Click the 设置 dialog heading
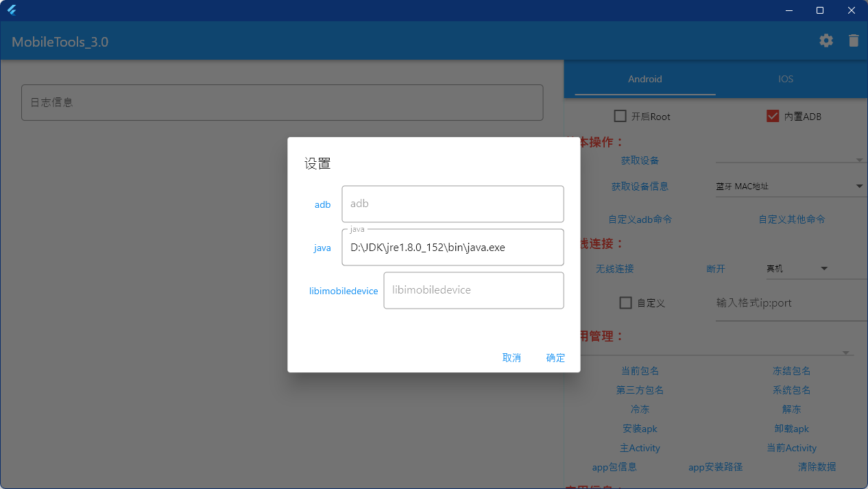Image resolution: width=868 pixels, height=489 pixels. click(317, 163)
